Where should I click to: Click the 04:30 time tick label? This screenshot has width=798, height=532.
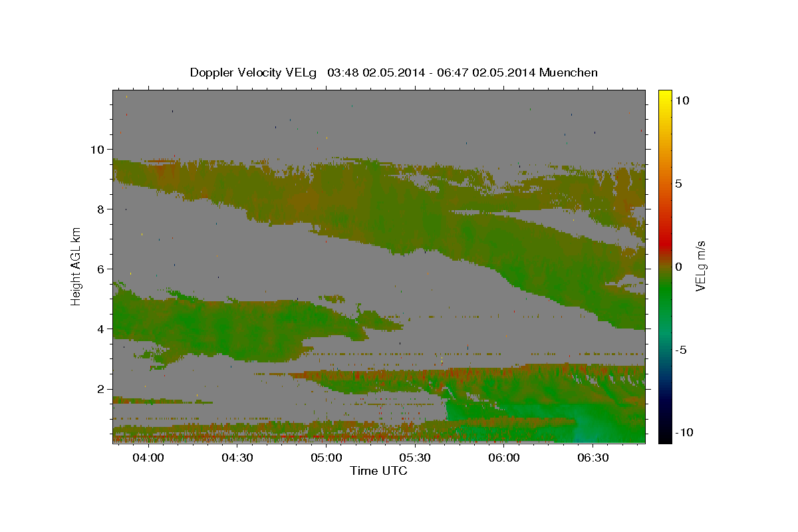[x=237, y=458]
